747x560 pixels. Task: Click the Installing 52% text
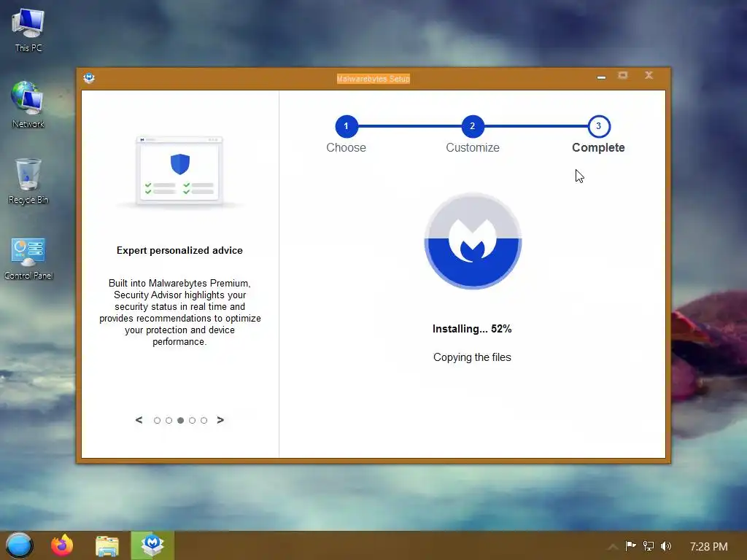click(472, 329)
